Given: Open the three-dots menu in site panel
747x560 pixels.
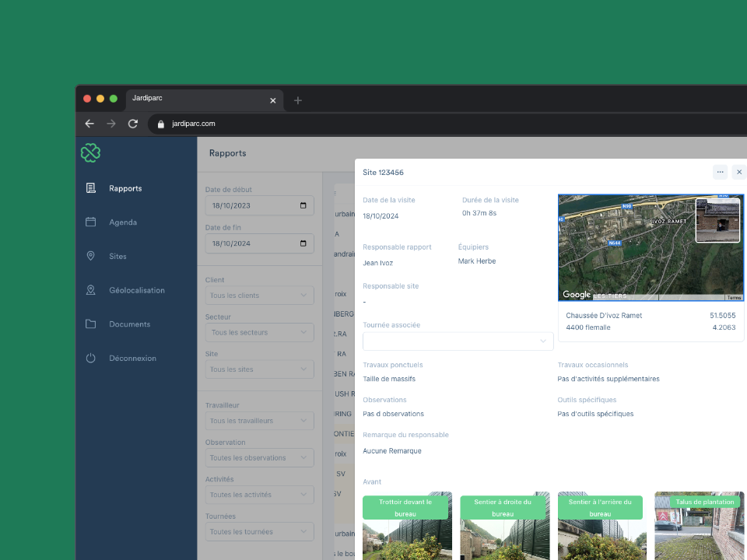Looking at the screenshot, I should 720,172.
